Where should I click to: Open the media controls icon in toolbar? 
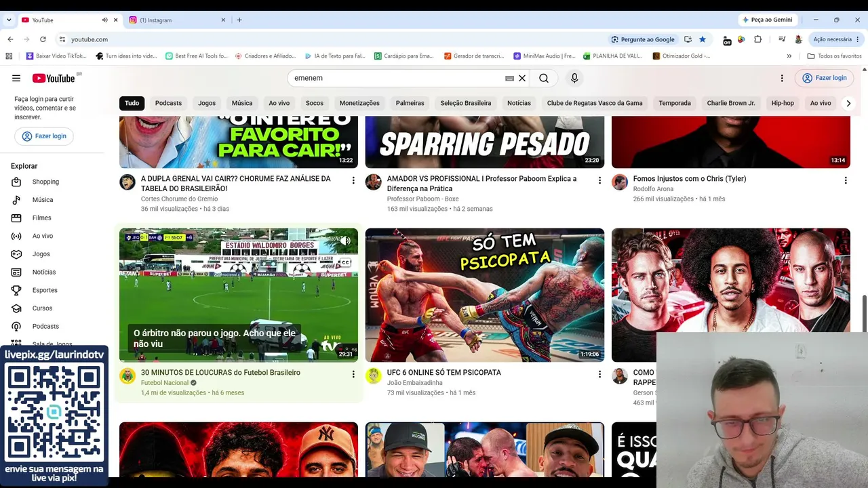coord(782,39)
